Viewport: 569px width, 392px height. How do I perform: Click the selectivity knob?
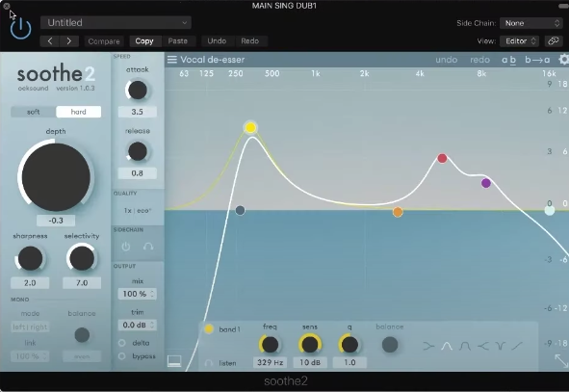point(82,258)
